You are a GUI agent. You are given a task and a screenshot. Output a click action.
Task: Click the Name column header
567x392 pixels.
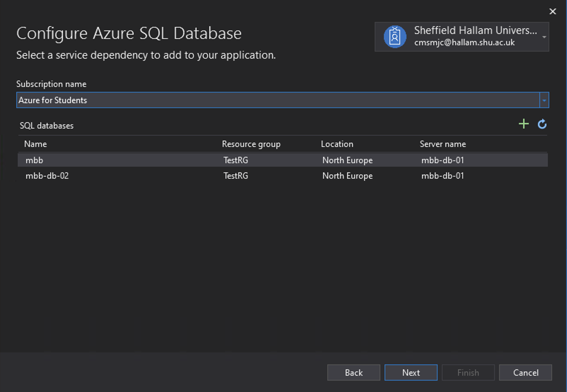(x=35, y=144)
